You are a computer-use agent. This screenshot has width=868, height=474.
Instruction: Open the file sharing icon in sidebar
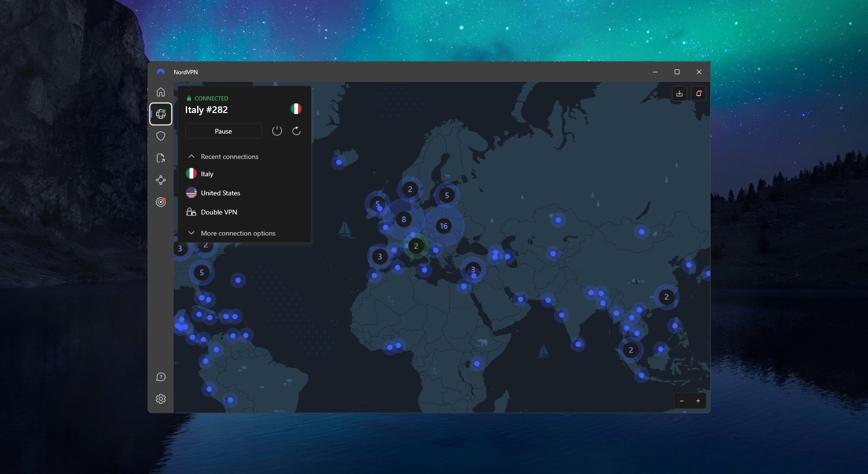point(161,158)
